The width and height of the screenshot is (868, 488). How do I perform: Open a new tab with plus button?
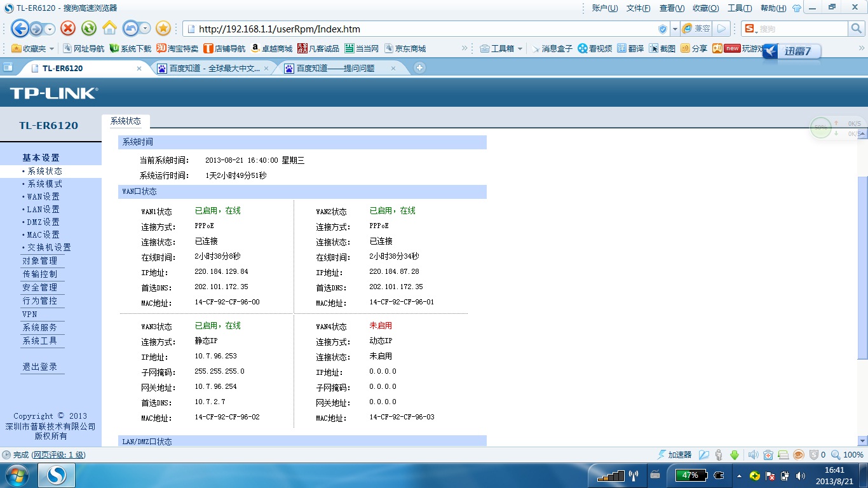point(419,67)
